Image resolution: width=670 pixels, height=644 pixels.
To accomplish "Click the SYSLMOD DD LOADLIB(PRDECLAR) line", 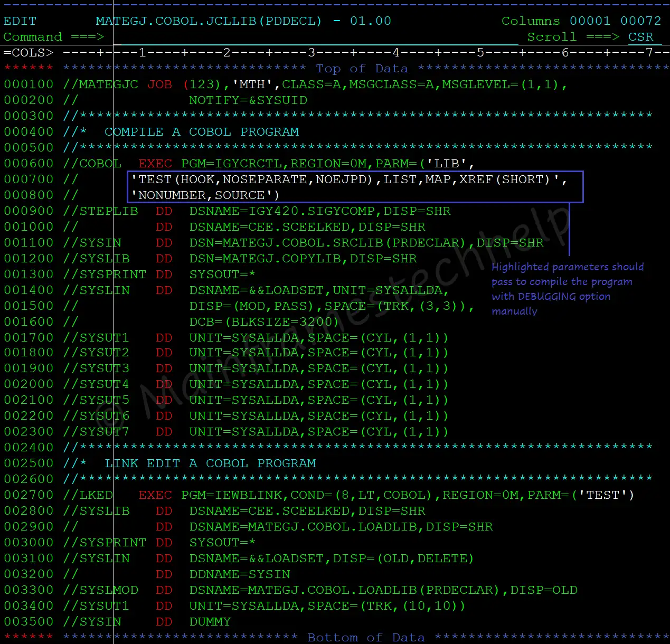I will 317,590.
